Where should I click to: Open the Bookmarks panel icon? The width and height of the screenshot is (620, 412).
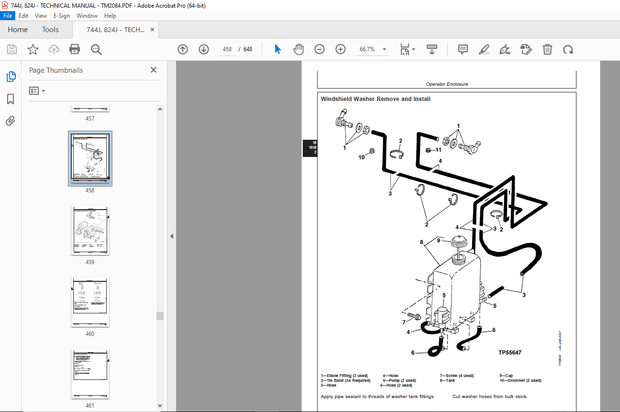click(11, 99)
